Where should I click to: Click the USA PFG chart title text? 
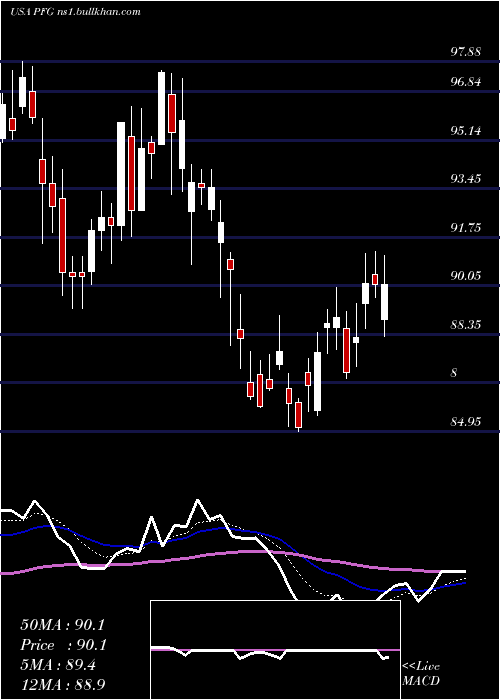[x=75, y=12]
